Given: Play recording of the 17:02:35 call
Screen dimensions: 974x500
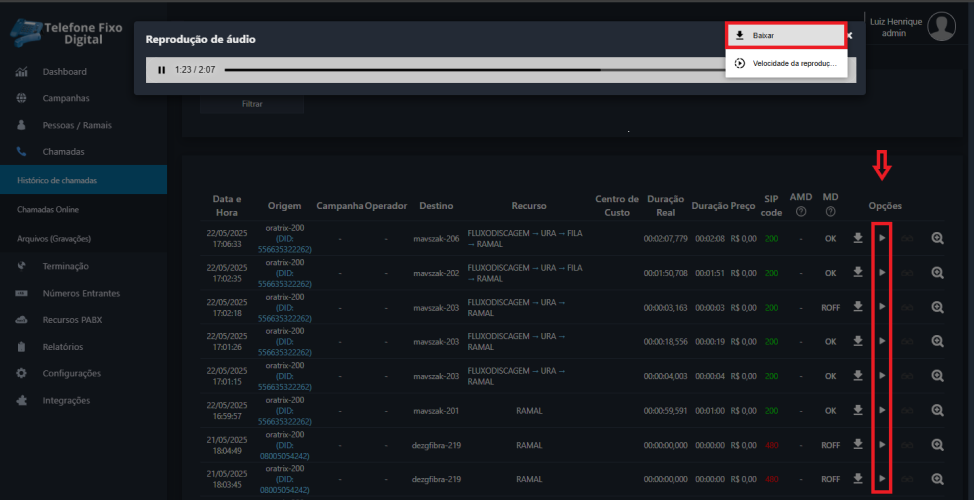Looking at the screenshot, I should point(881,273).
